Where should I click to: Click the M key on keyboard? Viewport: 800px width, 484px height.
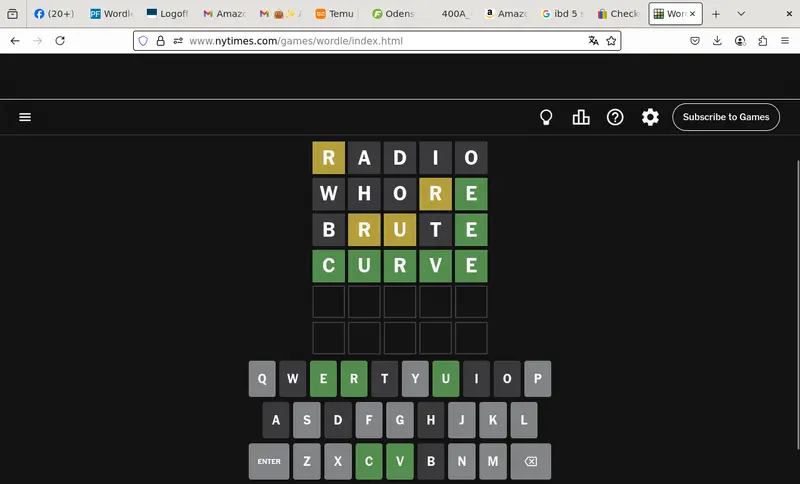click(493, 461)
